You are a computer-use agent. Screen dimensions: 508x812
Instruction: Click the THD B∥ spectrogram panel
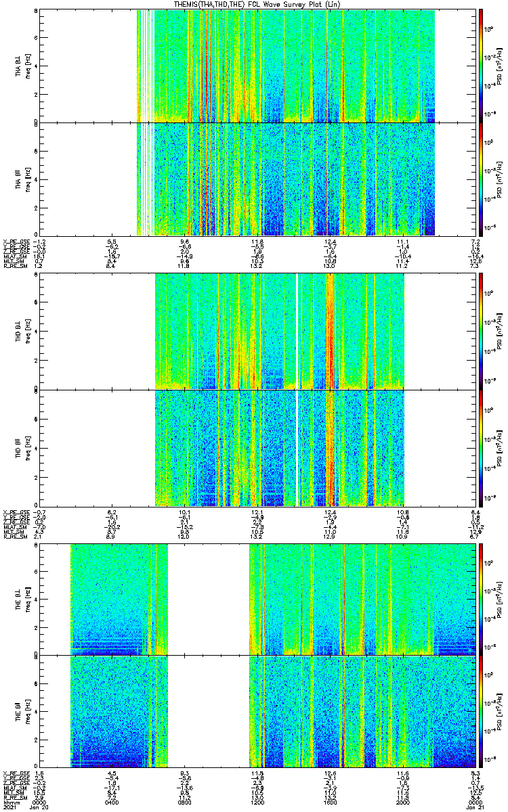(256, 447)
